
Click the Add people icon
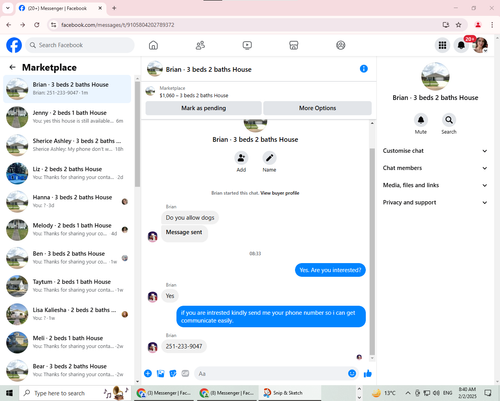(x=241, y=158)
